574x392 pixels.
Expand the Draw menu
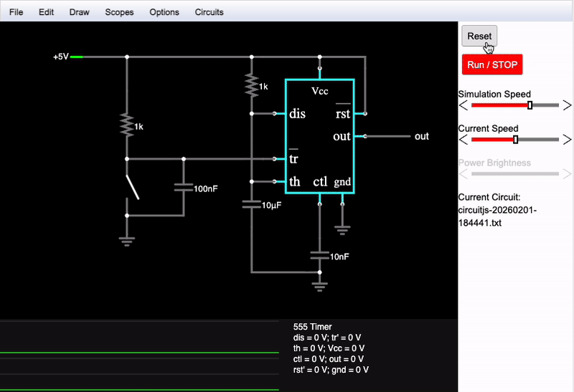(x=79, y=12)
